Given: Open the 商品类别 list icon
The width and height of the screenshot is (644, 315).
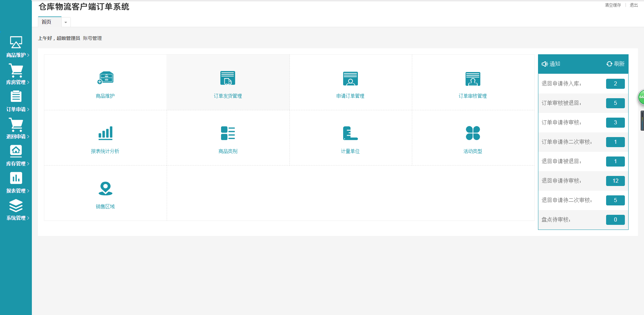Looking at the screenshot, I should (228, 133).
